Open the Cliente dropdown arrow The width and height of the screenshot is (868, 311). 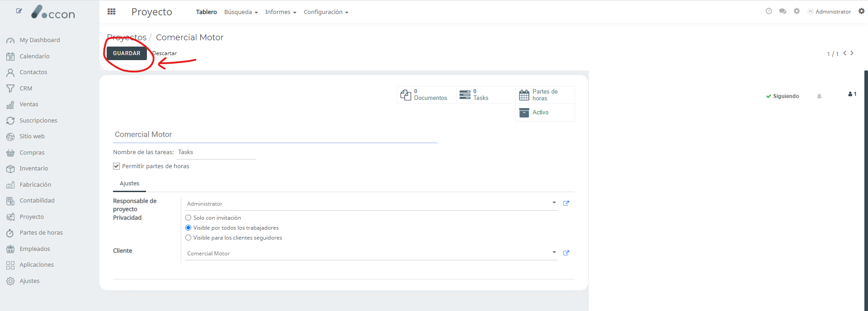[x=554, y=252]
